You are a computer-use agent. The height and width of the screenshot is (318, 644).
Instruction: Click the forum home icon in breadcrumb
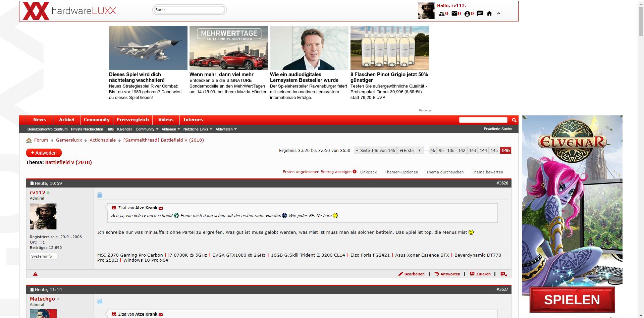(x=29, y=140)
